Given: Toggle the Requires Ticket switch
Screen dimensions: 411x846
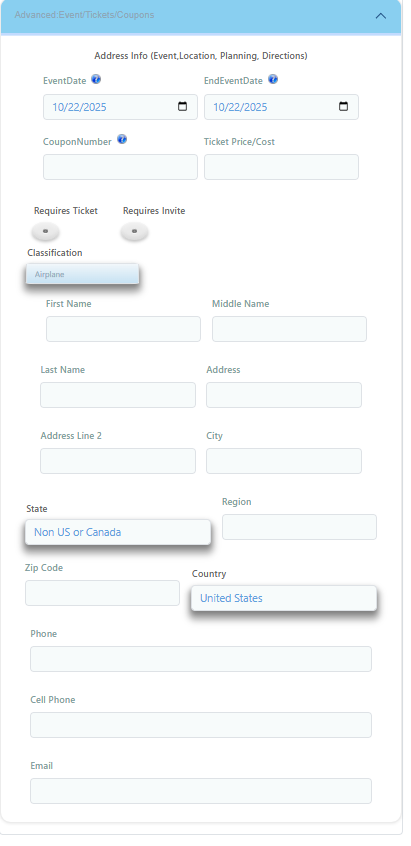Looking at the screenshot, I should tap(45, 231).
